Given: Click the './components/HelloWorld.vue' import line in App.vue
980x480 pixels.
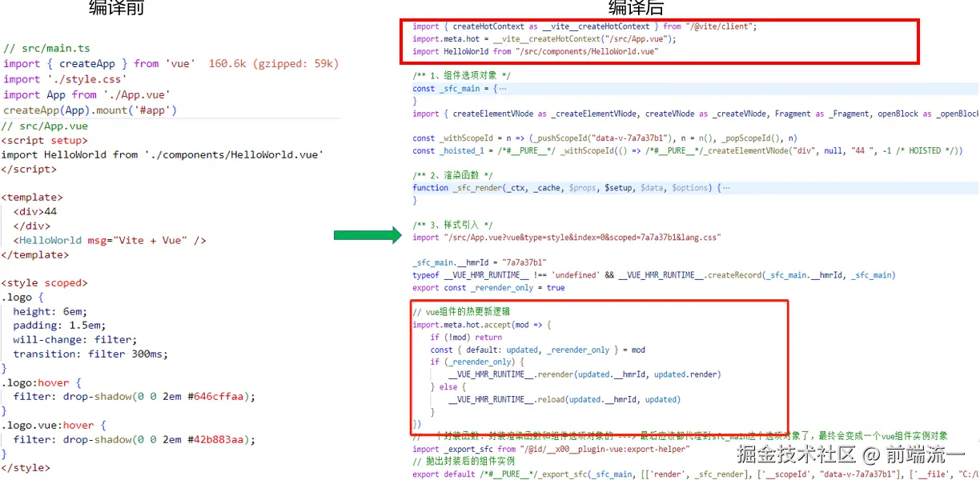Looking at the screenshot, I should (x=163, y=154).
